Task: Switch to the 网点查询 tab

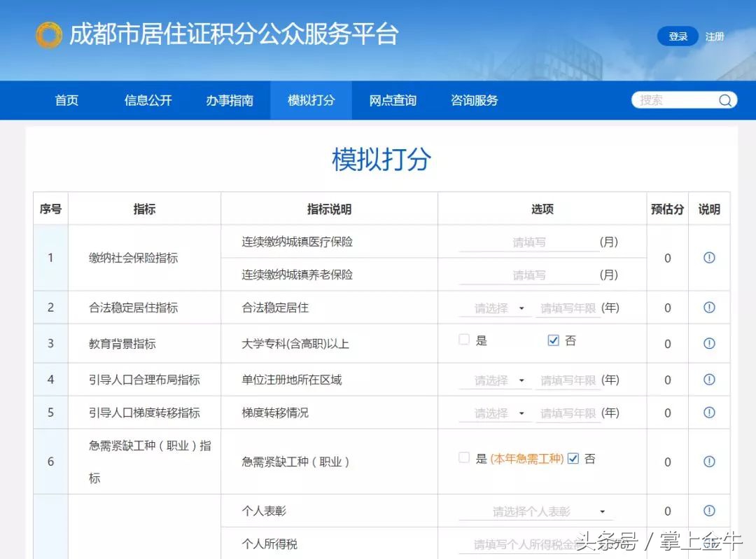Action: (x=391, y=100)
